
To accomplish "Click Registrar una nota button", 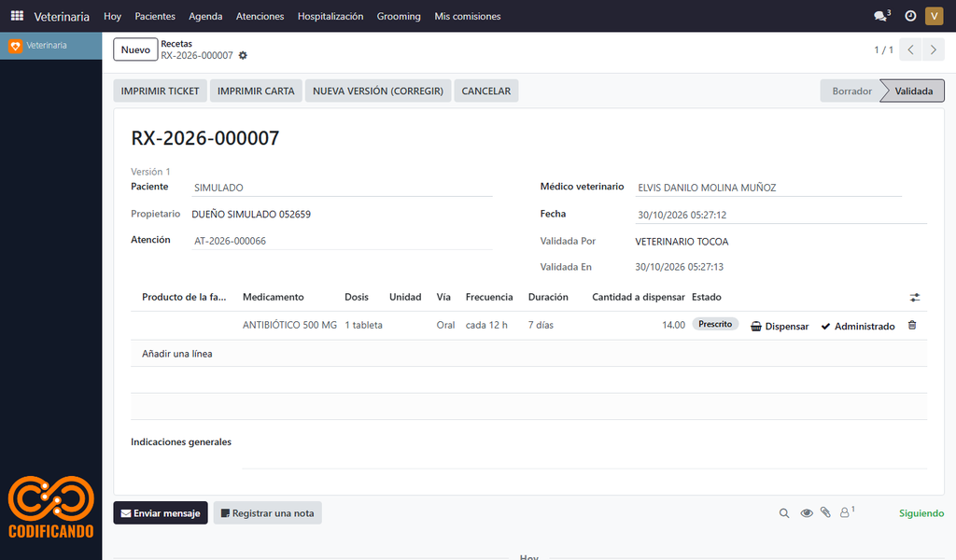I will pyautogui.click(x=268, y=513).
